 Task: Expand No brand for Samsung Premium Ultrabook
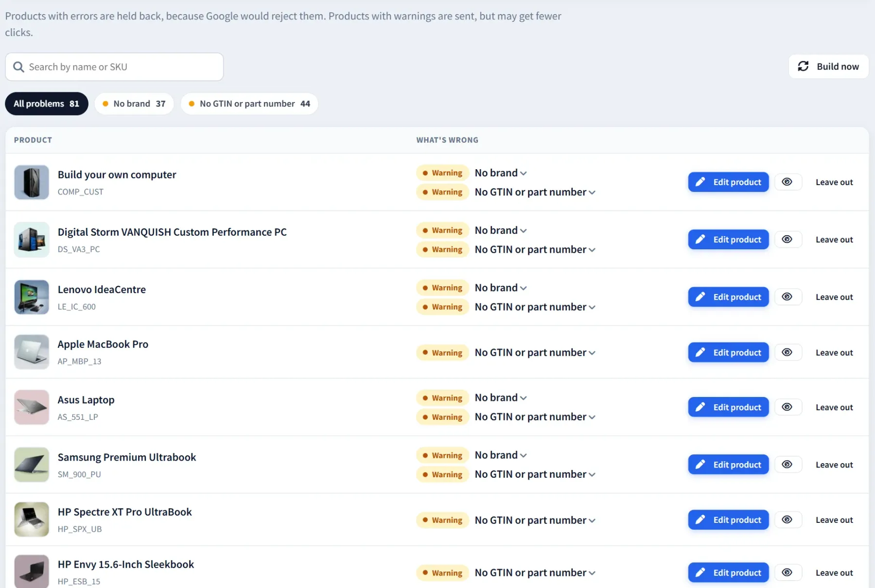(501, 455)
